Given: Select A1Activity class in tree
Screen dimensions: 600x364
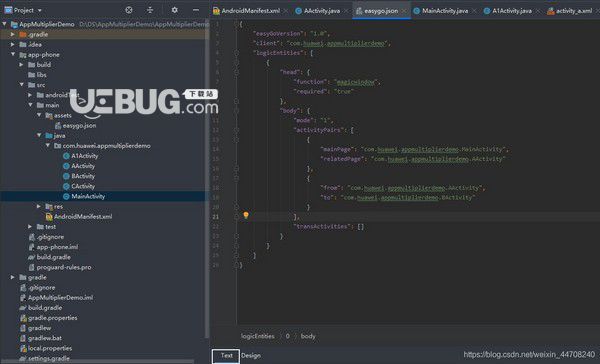Looking at the screenshot, I should pyautogui.click(x=80, y=156).
